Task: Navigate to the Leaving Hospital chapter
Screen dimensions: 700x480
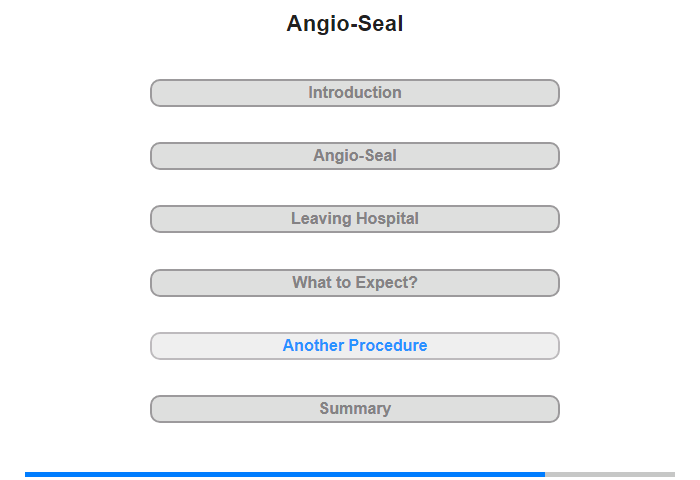Action: 354,219
